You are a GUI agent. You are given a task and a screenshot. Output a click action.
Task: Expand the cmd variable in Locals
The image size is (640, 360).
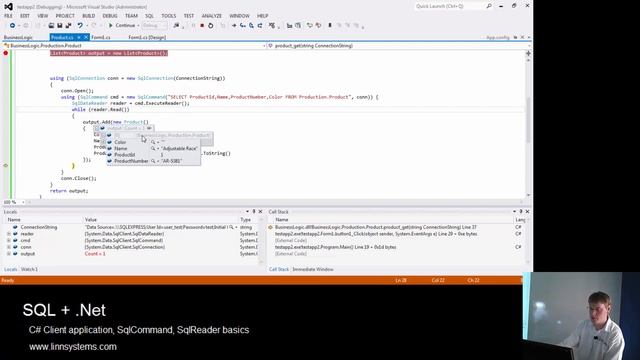pyautogui.click(x=9, y=240)
